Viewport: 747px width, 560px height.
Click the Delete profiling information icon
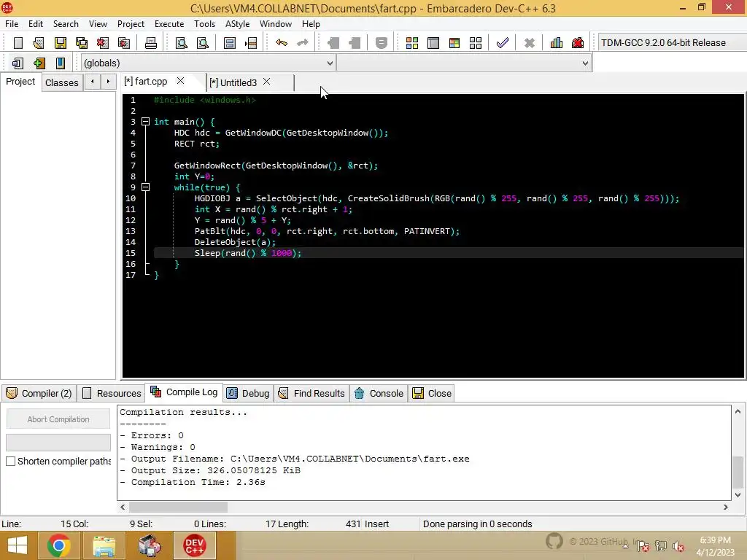pos(578,43)
